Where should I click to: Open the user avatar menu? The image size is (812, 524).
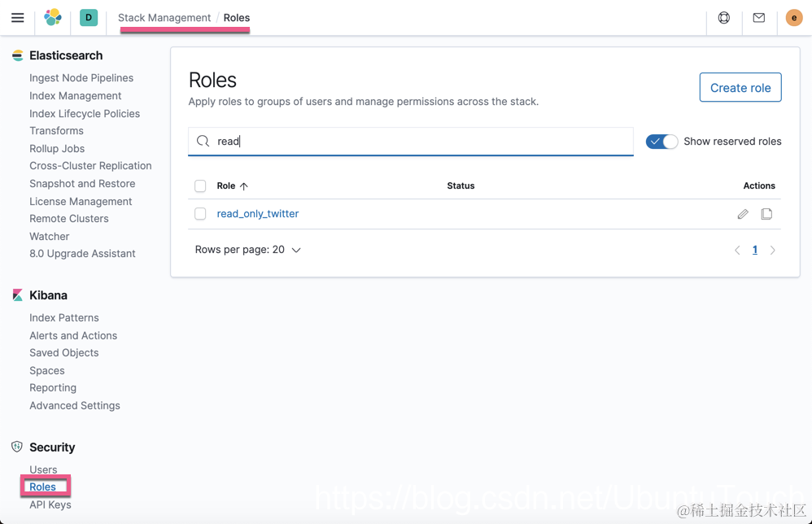[794, 18]
